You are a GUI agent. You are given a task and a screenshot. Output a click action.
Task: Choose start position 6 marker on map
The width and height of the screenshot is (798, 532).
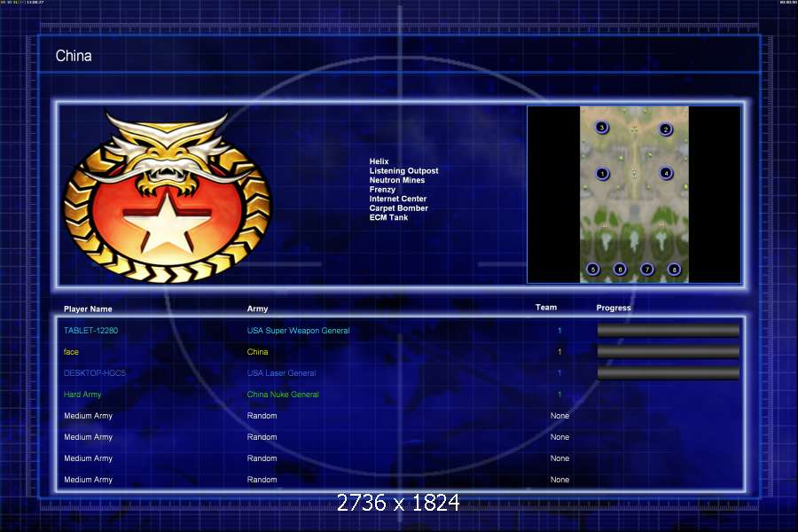620,269
